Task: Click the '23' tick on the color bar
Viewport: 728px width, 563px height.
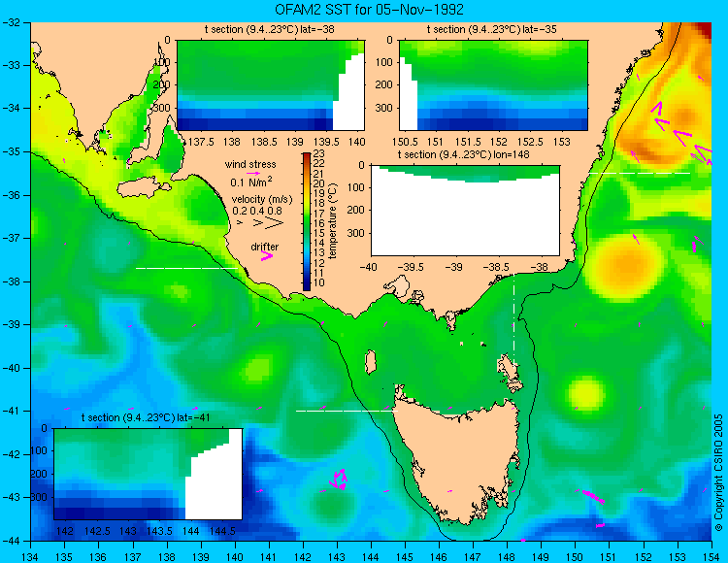Action: [x=319, y=153]
